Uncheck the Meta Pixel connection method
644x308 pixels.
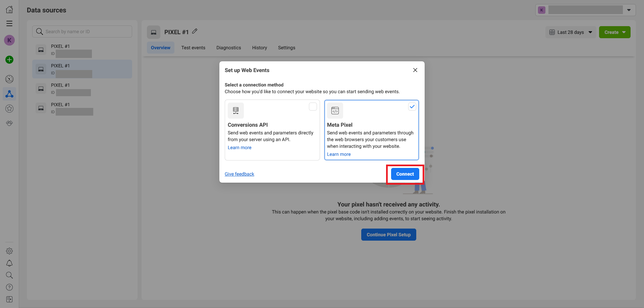pos(412,106)
